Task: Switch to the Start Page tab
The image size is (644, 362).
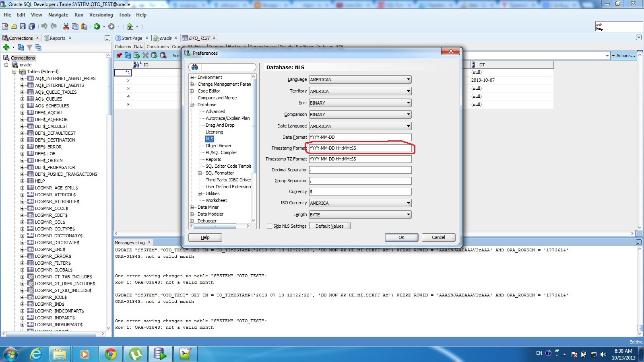Action: (x=132, y=38)
